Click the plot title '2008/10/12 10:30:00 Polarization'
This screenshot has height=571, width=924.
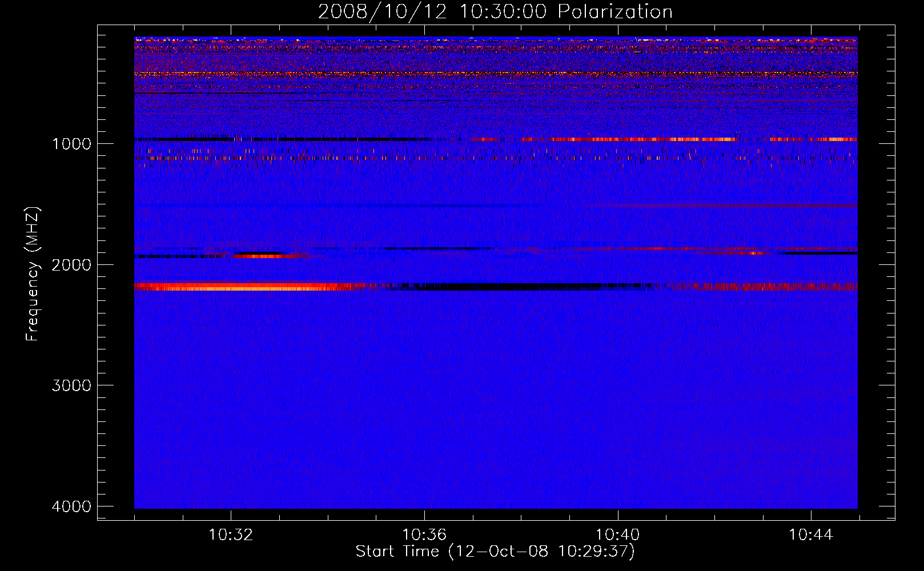(x=495, y=11)
